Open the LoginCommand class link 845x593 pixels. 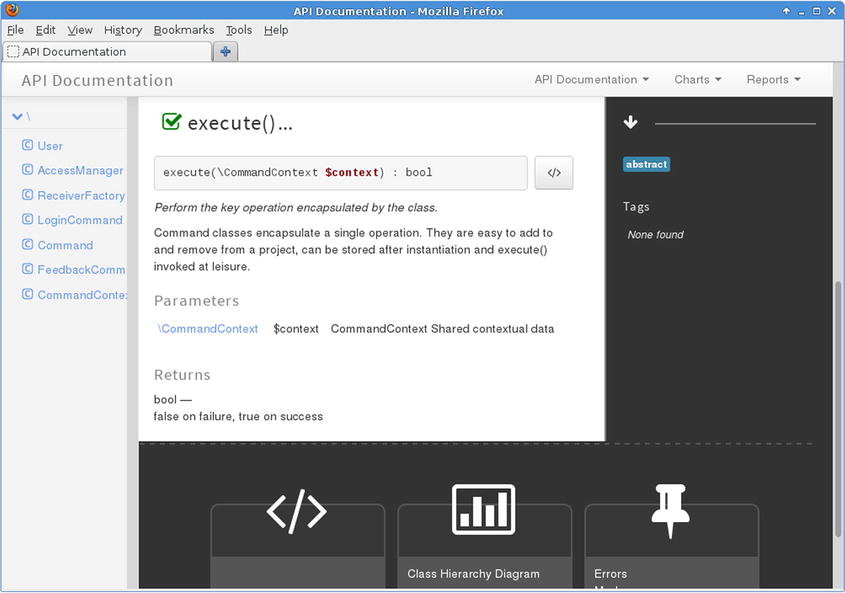click(x=80, y=220)
